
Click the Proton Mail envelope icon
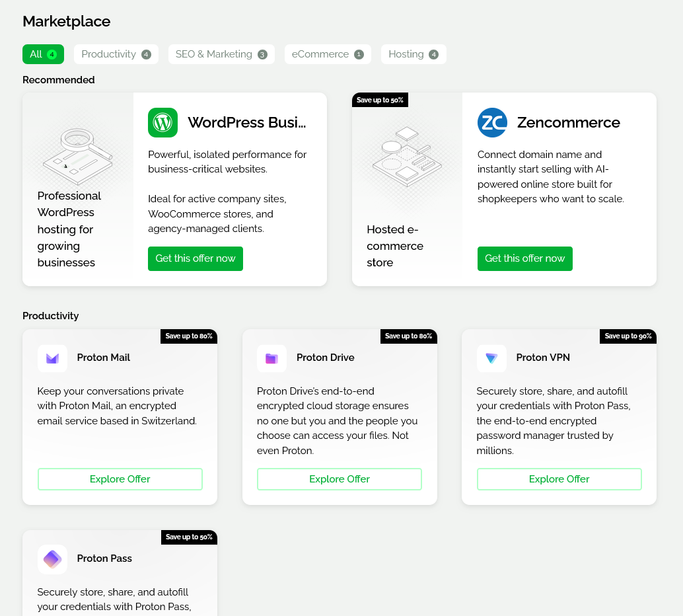coord(52,358)
